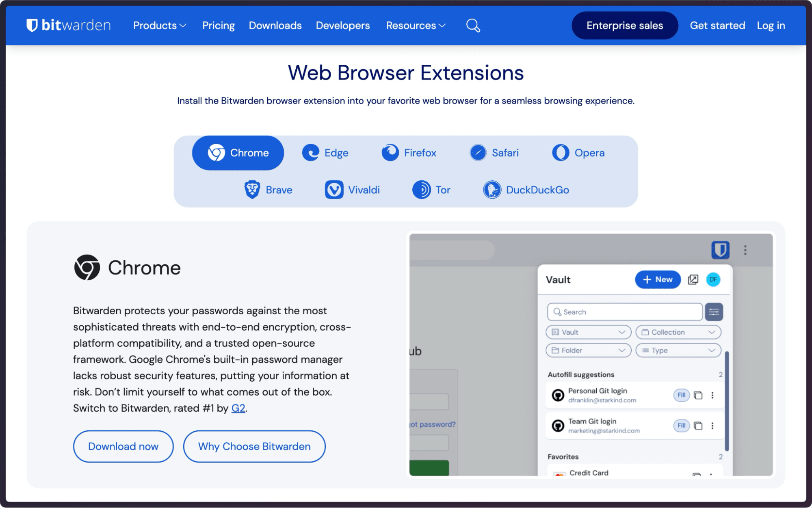Open the G2 rating link
Image resolution: width=812 pixels, height=508 pixels.
(x=238, y=408)
